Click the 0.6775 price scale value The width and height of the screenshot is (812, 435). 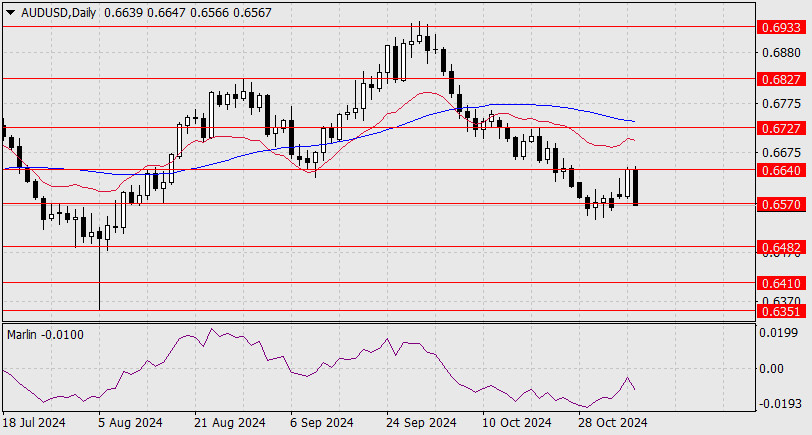click(781, 104)
